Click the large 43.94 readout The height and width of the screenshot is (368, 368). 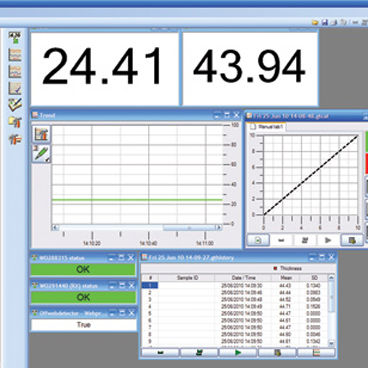249,66
